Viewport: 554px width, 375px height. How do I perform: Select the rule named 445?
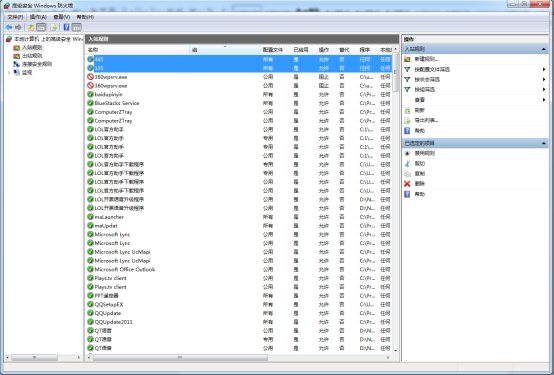[239, 59]
